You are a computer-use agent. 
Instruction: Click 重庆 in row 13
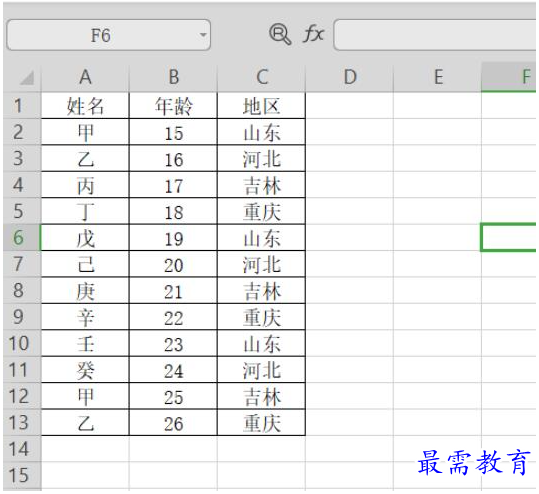262,422
